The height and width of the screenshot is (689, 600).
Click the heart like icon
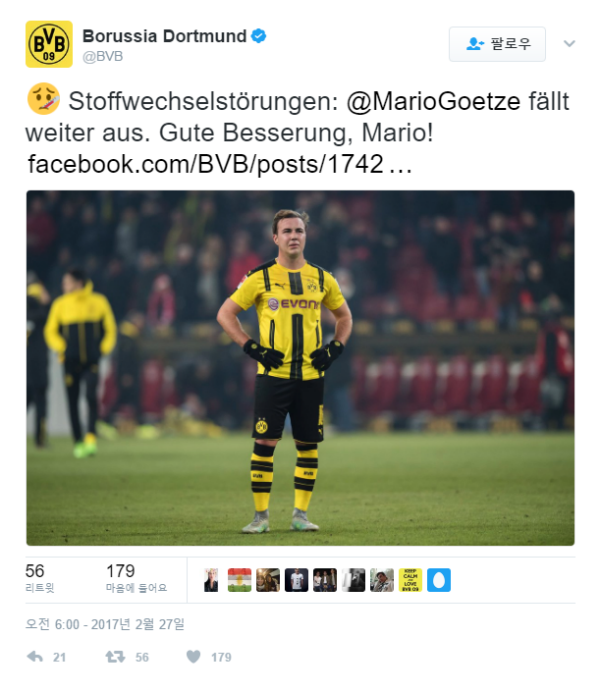[193, 657]
